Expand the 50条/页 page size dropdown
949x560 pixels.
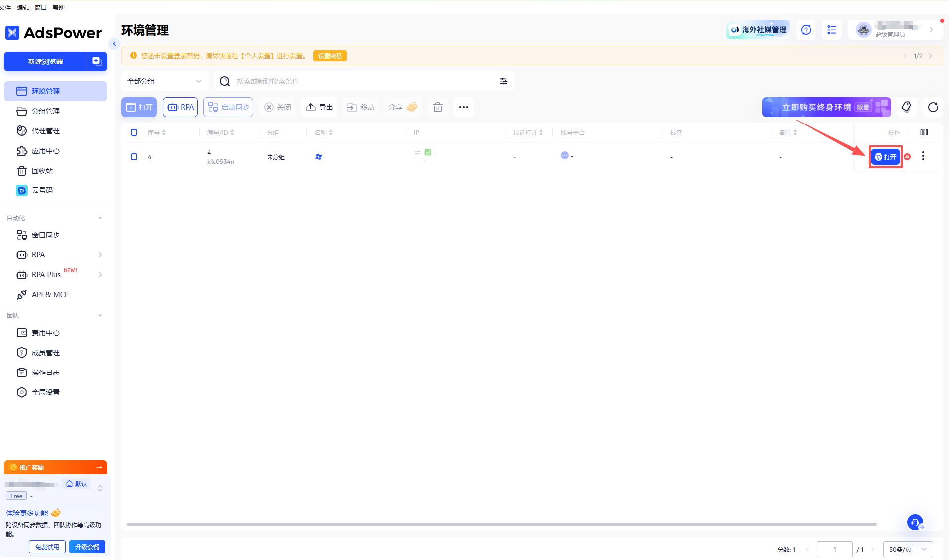pos(907,549)
